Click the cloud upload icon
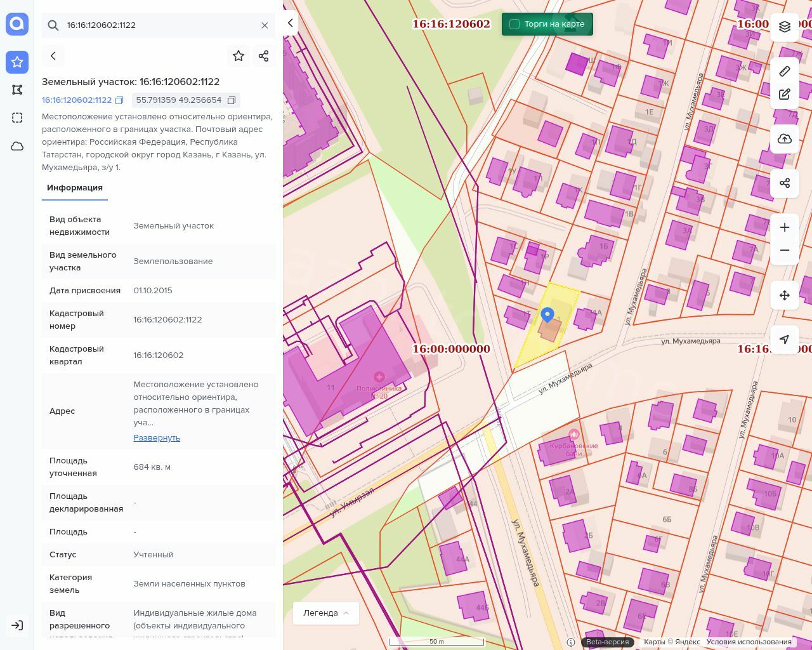812x650 pixels. [x=784, y=139]
